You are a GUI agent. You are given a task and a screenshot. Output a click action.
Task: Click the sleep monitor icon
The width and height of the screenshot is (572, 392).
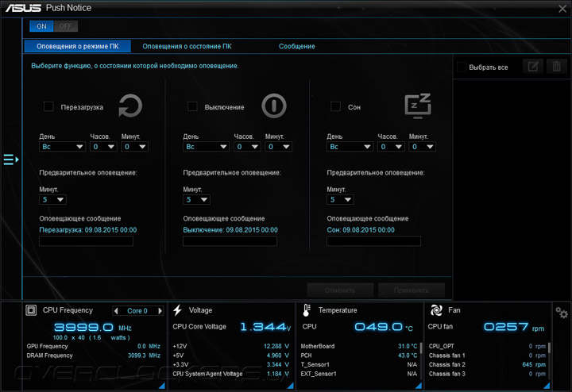tap(417, 106)
